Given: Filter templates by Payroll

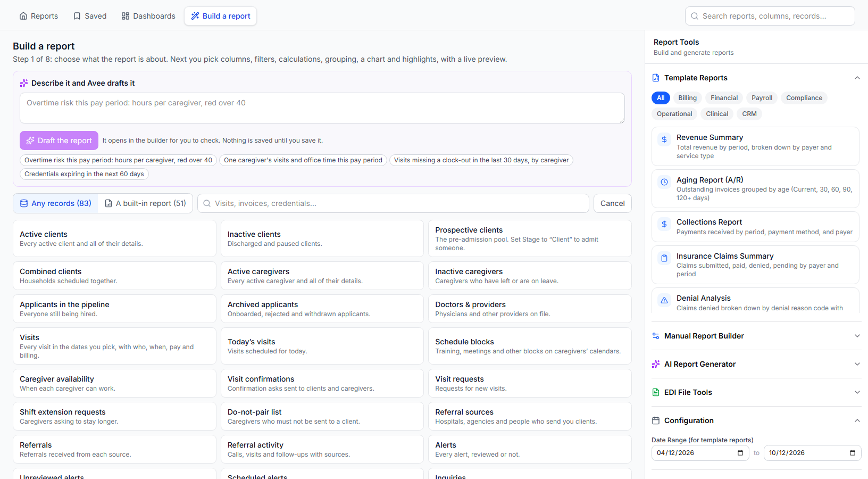Looking at the screenshot, I should coord(762,98).
